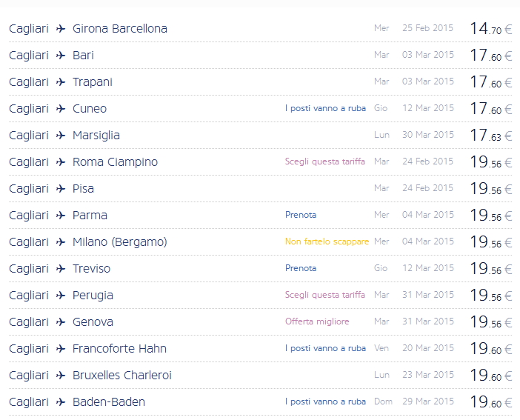This screenshot has width=520, height=420.
Task: Click 'I posti vanno a ruba' for Cuneo
Action: pyautogui.click(x=325, y=108)
